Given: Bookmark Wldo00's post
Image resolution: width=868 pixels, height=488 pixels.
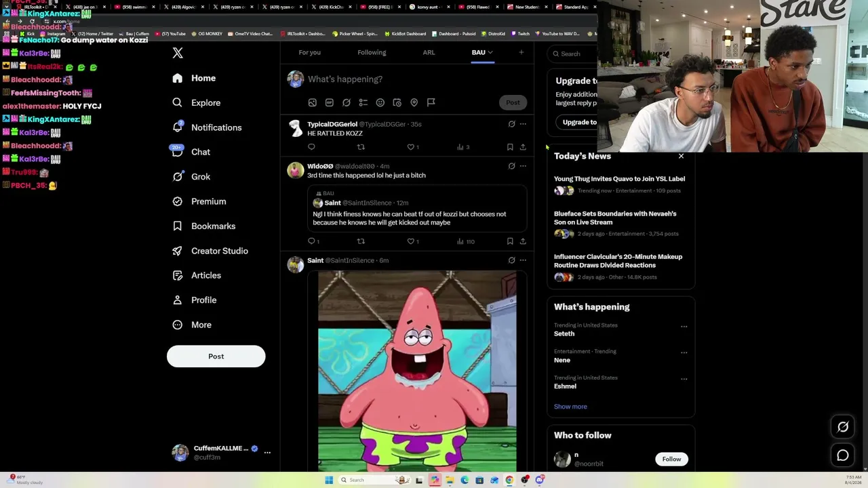Looking at the screenshot, I should [510, 241].
